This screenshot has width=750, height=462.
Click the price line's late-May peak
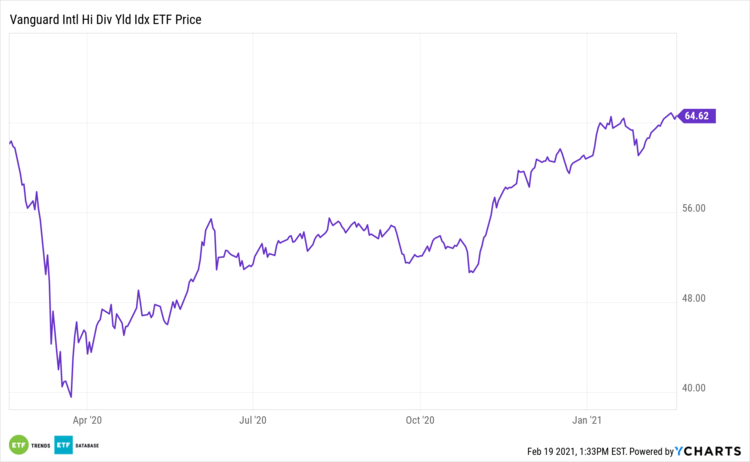tap(211, 219)
